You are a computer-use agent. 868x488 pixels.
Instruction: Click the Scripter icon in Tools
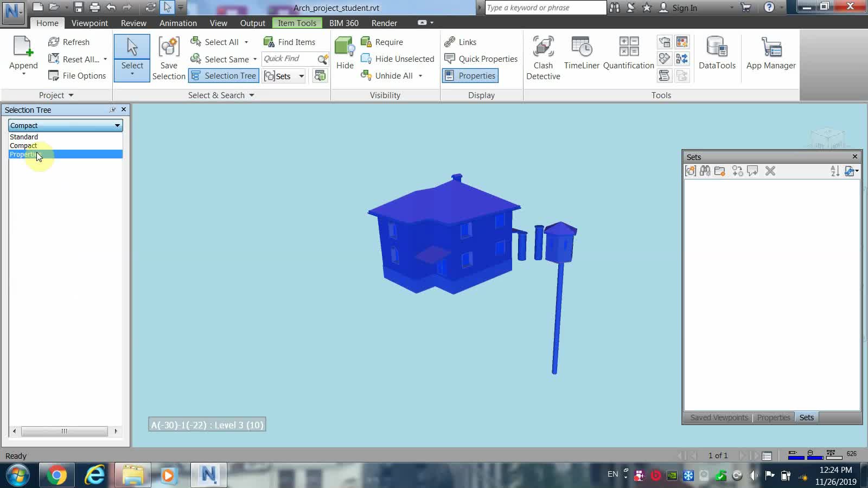[665, 75]
